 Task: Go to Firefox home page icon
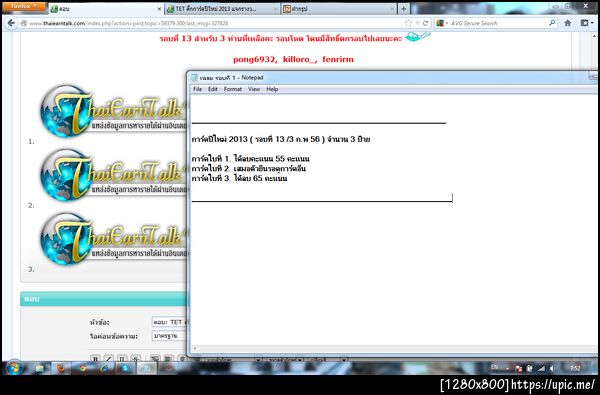click(567, 23)
